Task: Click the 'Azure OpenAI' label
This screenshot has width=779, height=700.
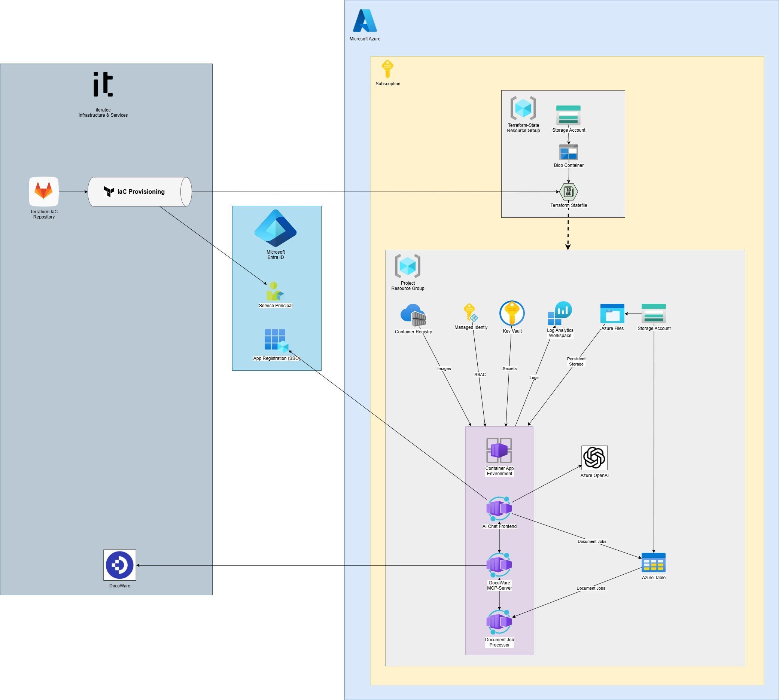Action: (594, 476)
